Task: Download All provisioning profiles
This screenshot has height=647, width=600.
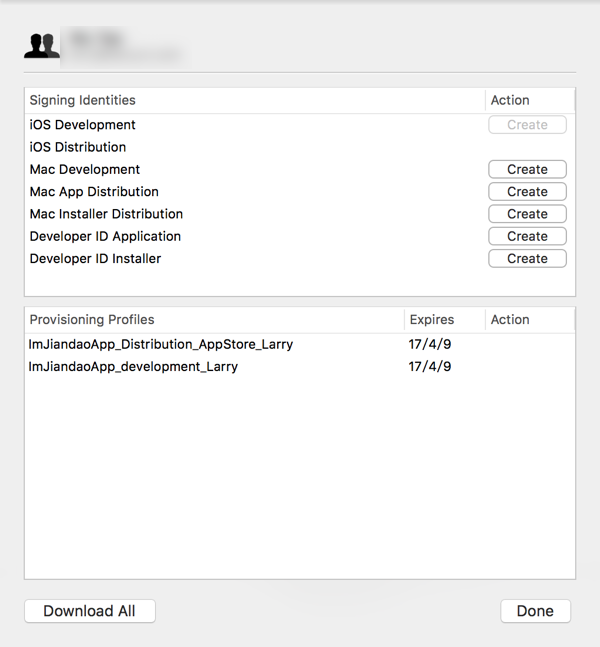Action: pyautogui.click(x=89, y=611)
